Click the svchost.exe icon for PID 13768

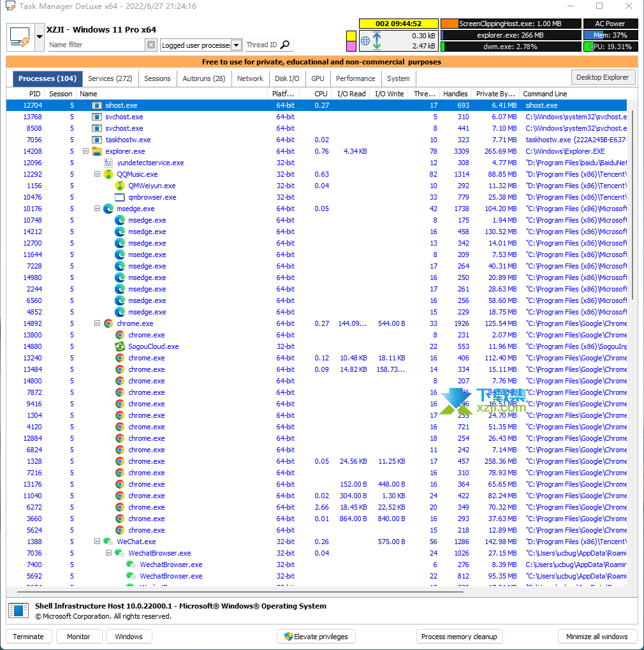point(96,117)
